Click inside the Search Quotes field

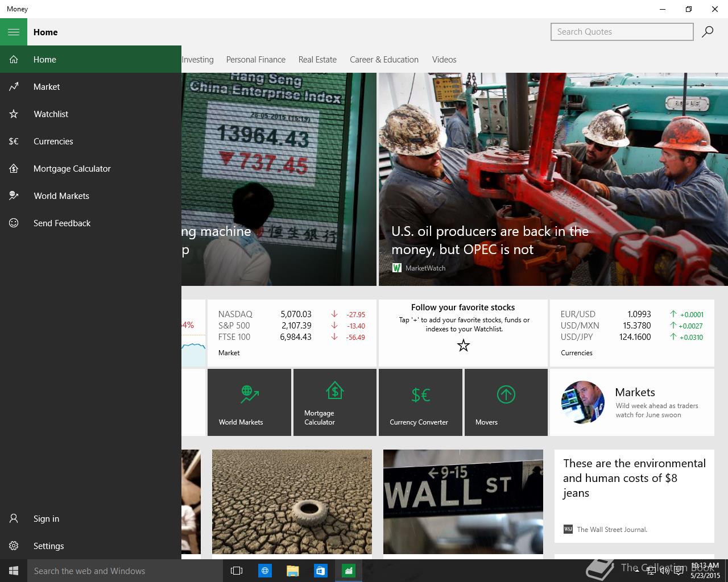(622, 32)
